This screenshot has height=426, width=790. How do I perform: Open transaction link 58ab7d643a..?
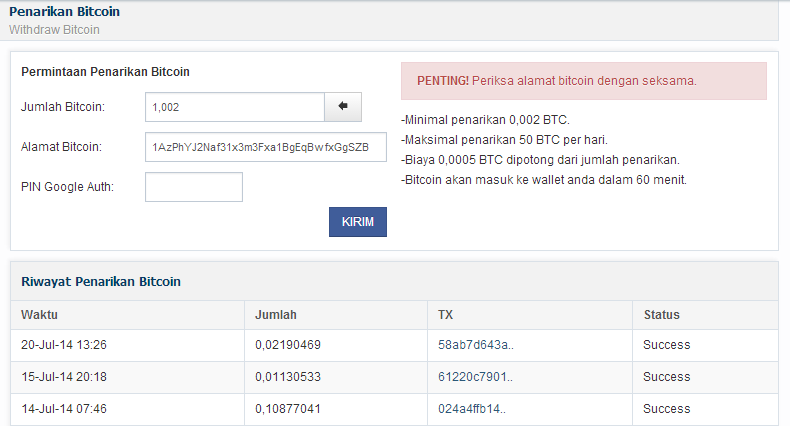pyautogui.click(x=476, y=345)
